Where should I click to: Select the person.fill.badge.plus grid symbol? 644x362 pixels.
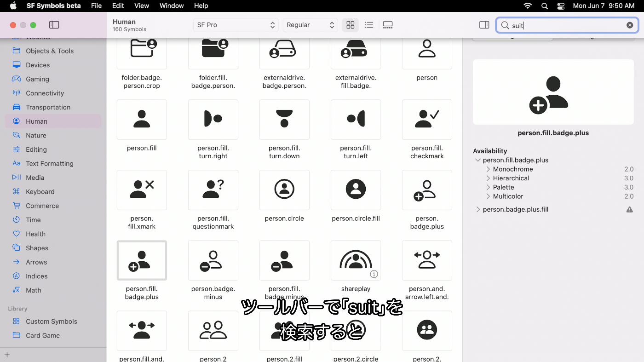[142, 260]
